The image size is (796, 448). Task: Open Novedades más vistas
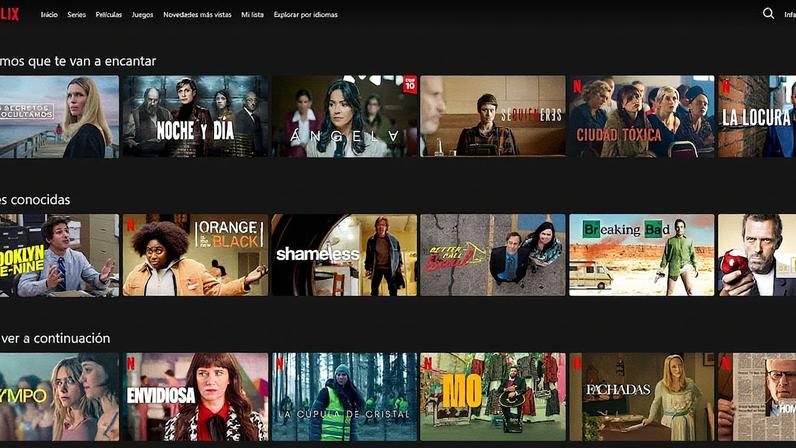[x=197, y=15]
